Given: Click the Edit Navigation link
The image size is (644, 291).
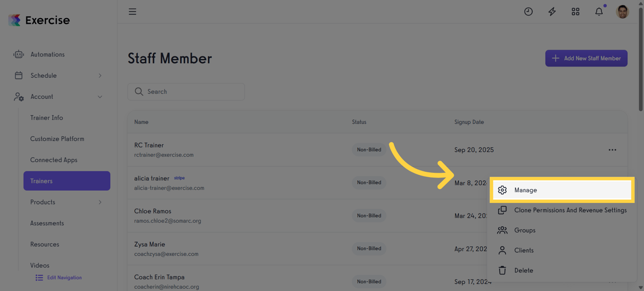Looking at the screenshot, I should 64,278.
